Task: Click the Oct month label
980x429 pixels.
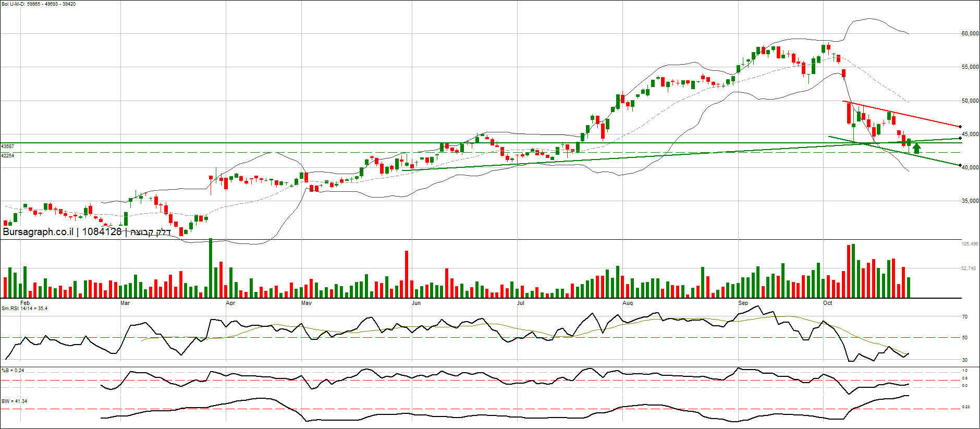Action: (828, 303)
